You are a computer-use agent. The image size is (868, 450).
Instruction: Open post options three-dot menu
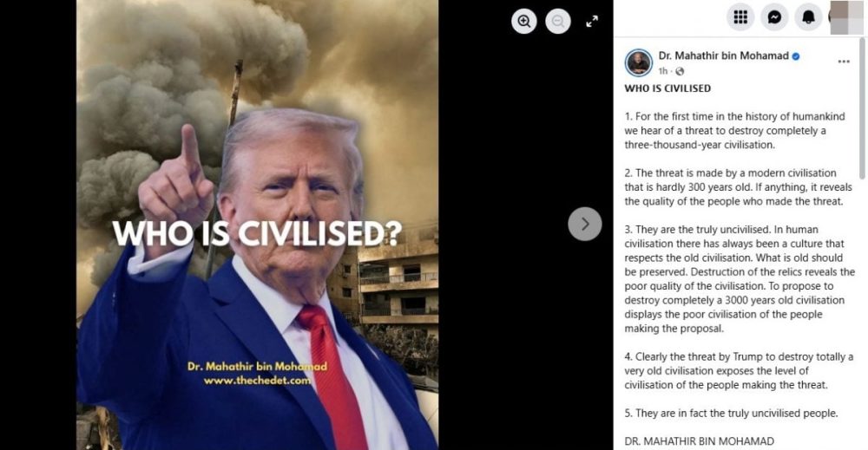tap(844, 62)
